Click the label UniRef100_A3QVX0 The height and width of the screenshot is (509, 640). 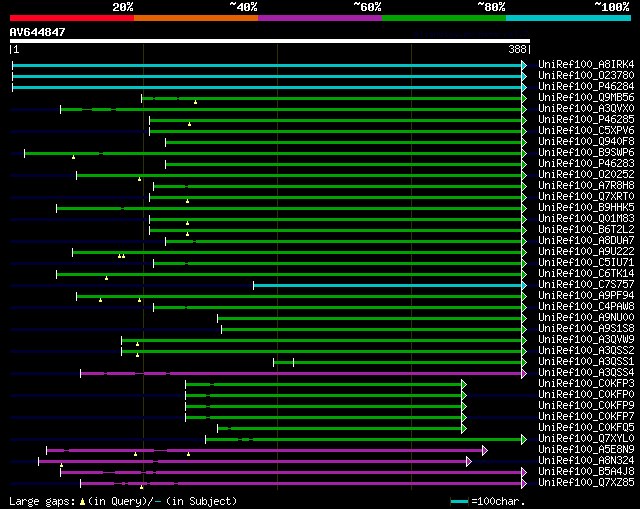tap(586, 109)
